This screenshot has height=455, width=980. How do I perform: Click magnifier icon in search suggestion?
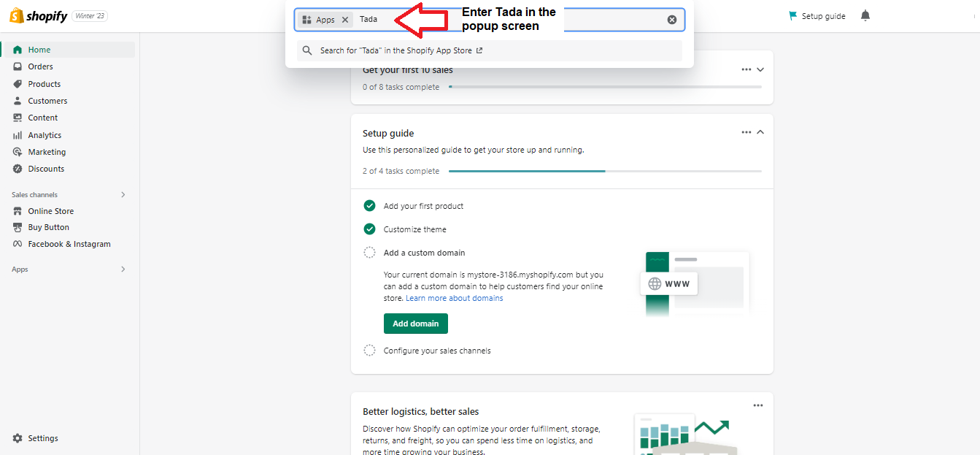[x=307, y=51]
